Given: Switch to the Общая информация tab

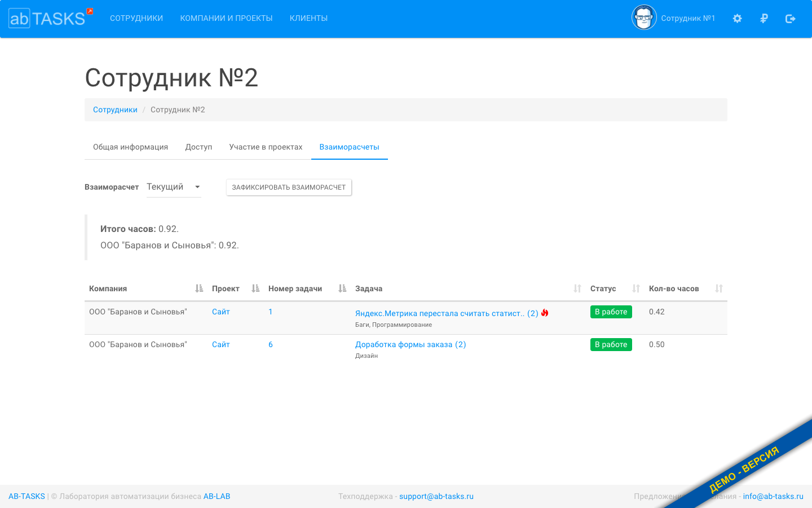Looking at the screenshot, I should pyautogui.click(x=130, y=147).
